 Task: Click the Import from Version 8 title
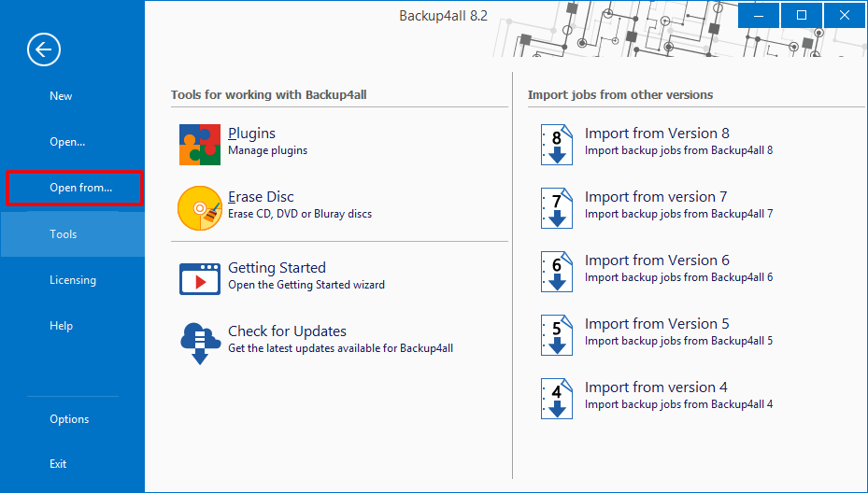pos(657,134)
